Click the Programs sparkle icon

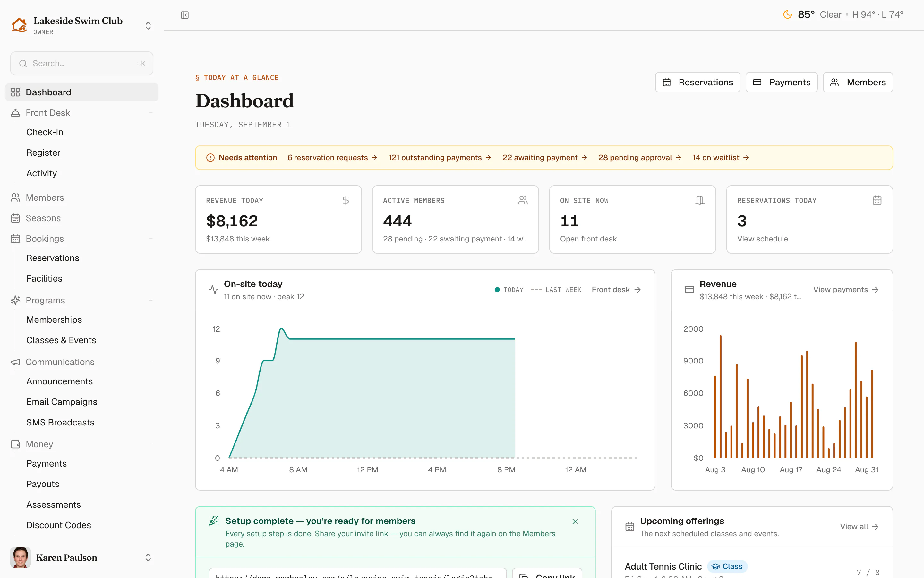[x=15, y=301]
